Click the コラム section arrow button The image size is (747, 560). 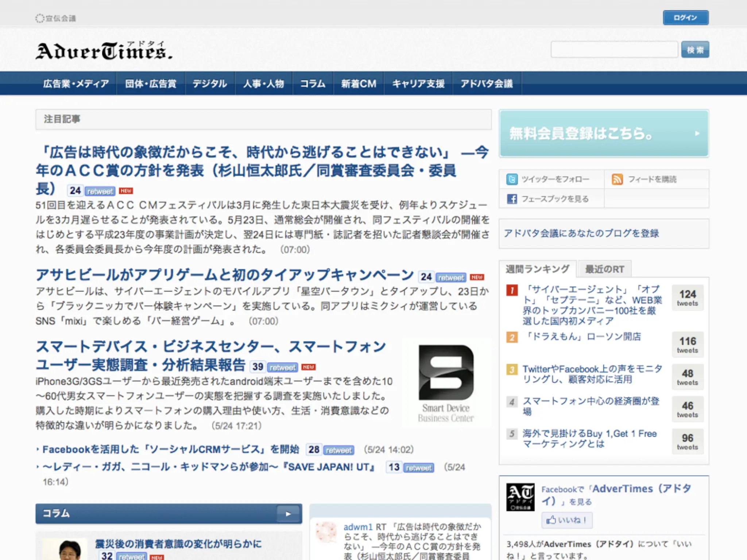coord(289,514)
